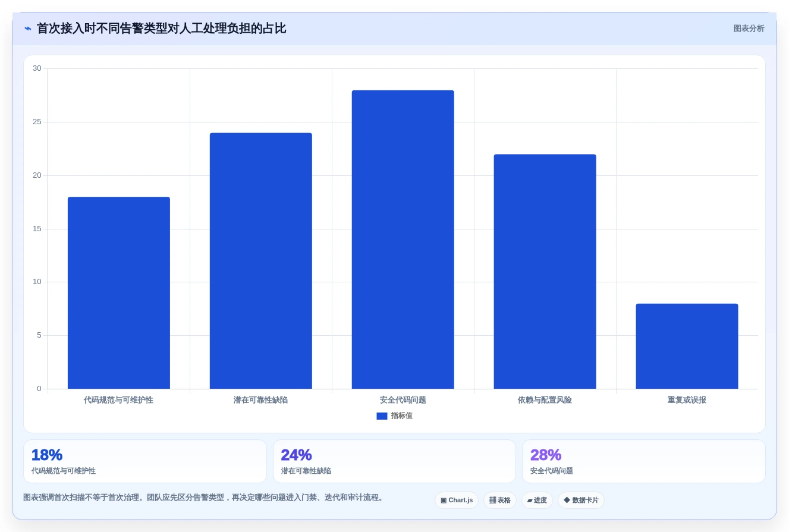Click the footer note starting with 图表强调首次扫描

[x=205, y=498]
